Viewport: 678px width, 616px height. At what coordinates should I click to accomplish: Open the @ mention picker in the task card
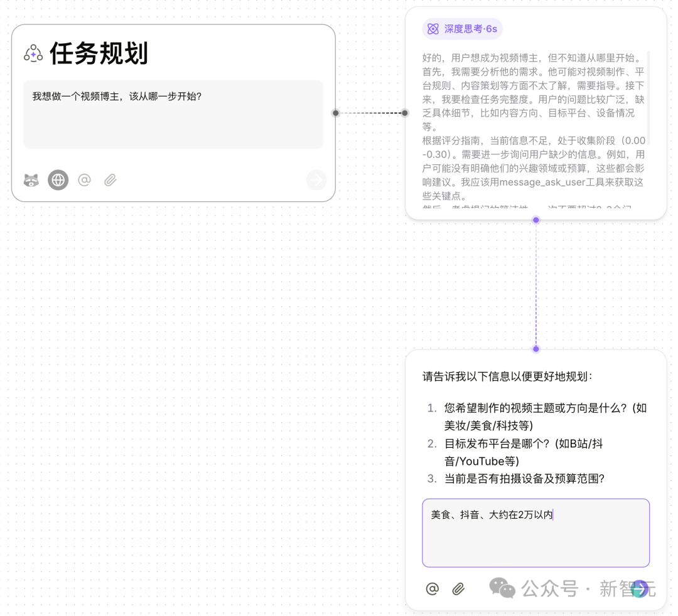coord(85,180)
